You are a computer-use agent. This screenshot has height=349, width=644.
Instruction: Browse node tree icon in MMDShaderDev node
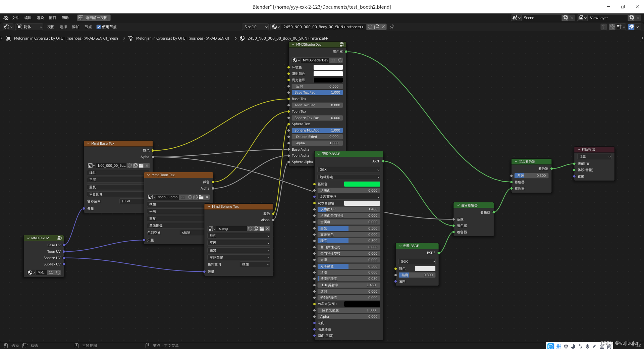296,60
